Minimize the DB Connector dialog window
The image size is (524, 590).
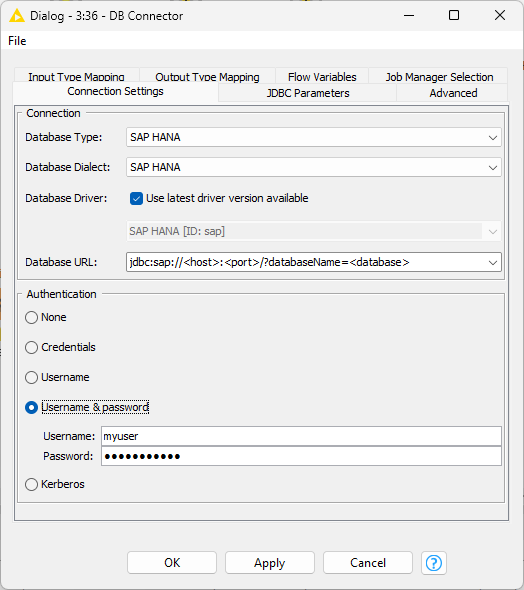tap(409, 16)
